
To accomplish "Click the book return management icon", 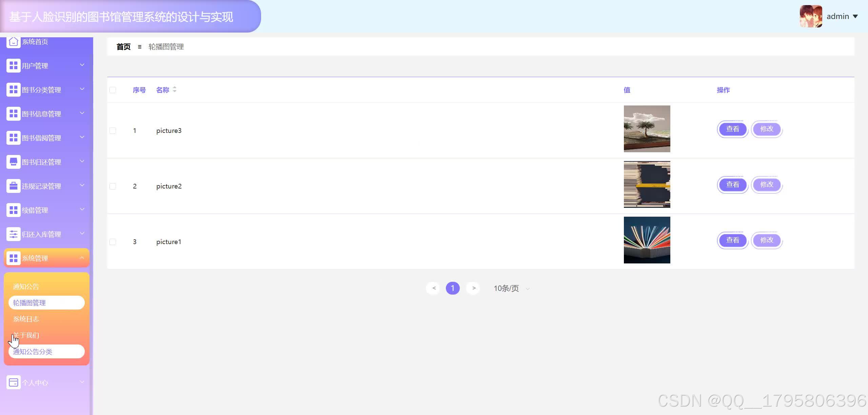I will (13, 162).
